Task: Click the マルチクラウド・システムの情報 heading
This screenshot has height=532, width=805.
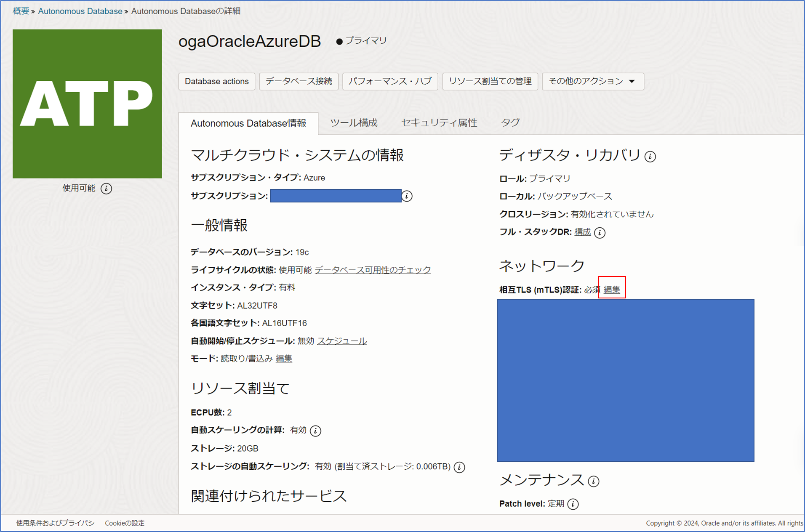Action: tap(297, 155)
